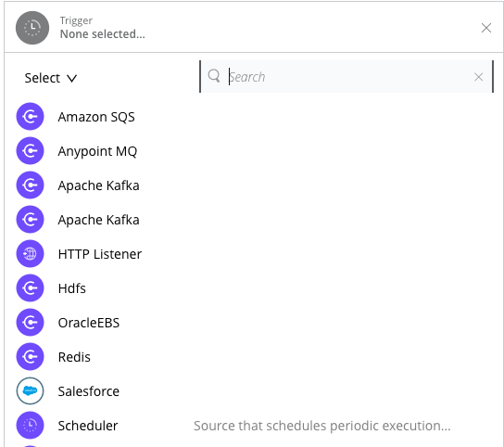Select the Scheduler clock icon in list
The height and width of the screenshot is (447, 504).
30,425
